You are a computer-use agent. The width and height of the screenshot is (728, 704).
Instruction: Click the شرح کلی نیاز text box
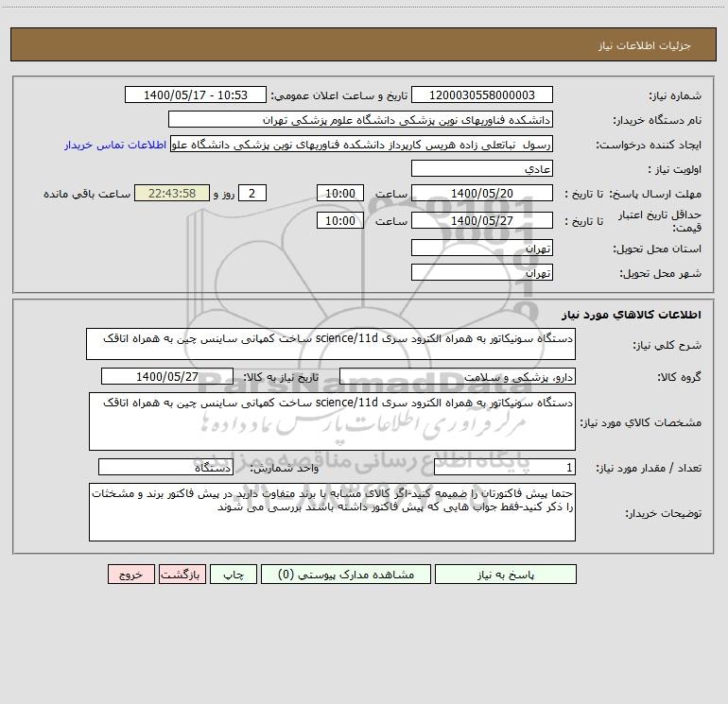(x=331, y=344)
